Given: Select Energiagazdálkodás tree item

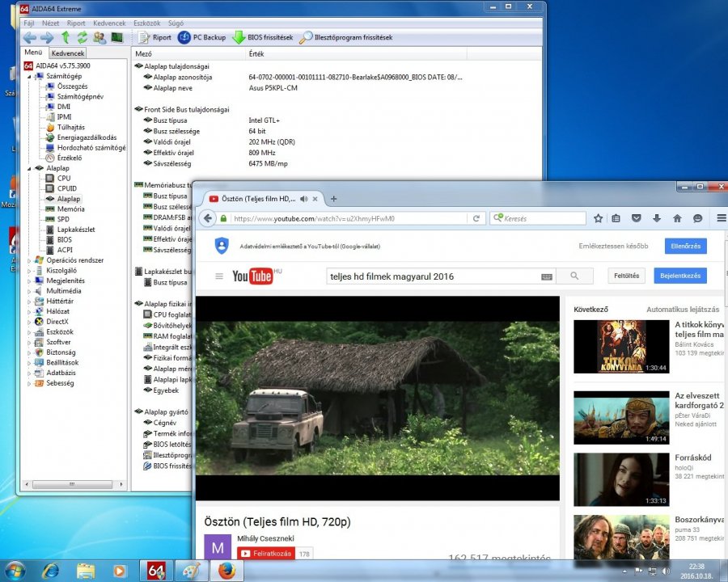Looking at the screenshot, I should point(87,137).
